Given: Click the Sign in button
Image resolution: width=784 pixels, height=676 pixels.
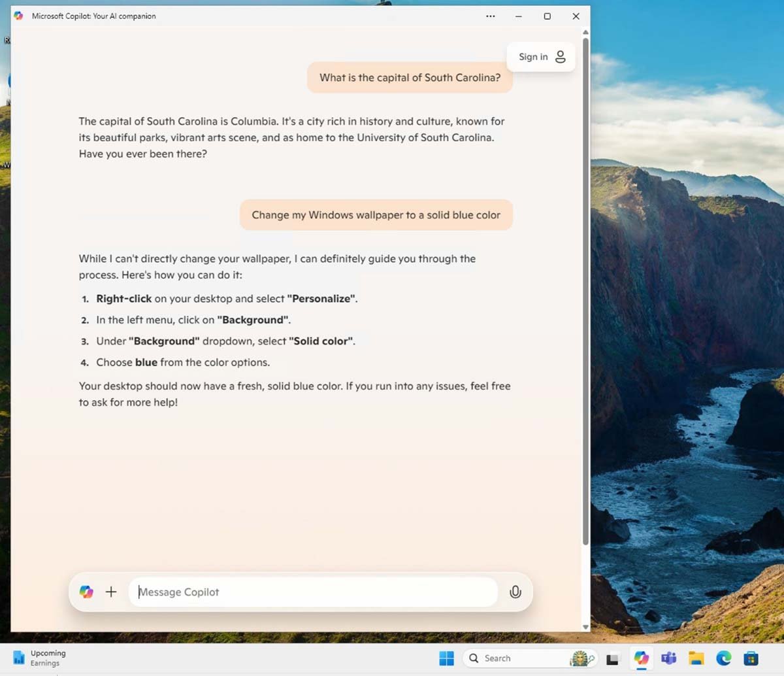Looking at the screenshot, I should pyautogui.click(x=541, y=57).
